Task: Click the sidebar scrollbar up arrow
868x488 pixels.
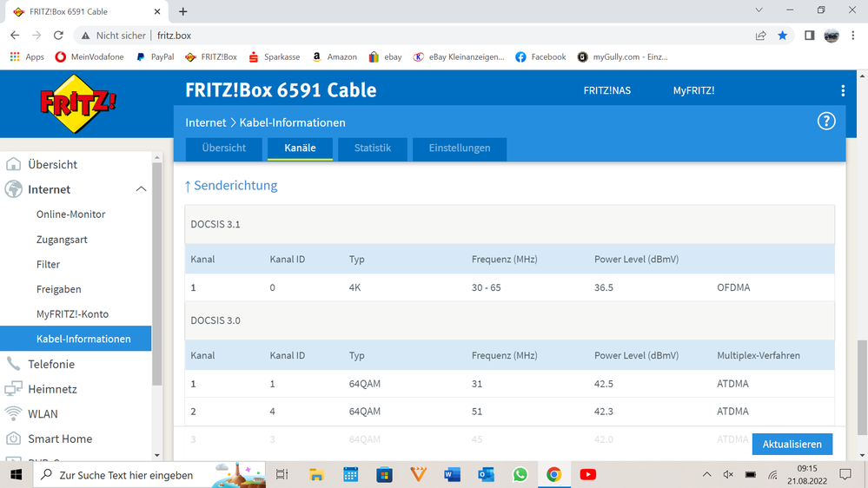Action: coord(157,158)
